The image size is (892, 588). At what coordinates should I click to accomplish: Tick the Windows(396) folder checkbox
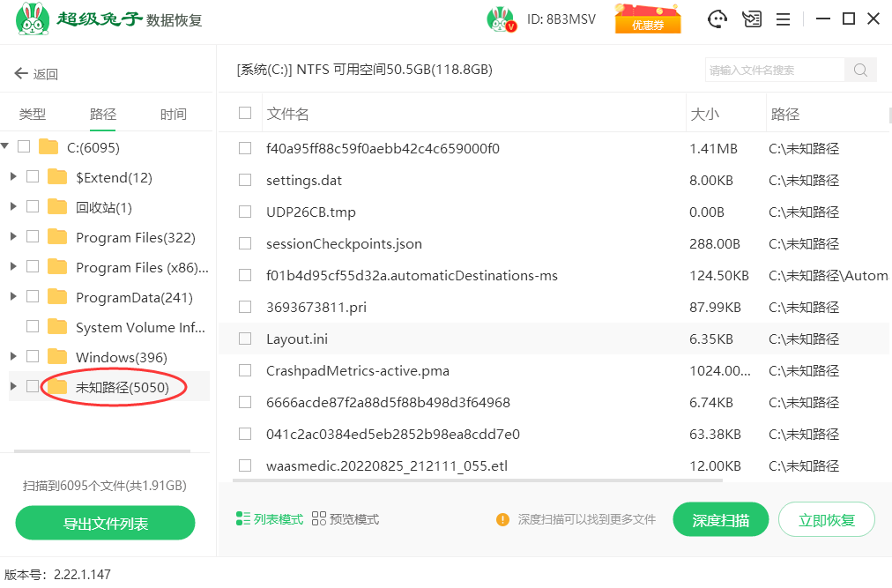[33, 356]
